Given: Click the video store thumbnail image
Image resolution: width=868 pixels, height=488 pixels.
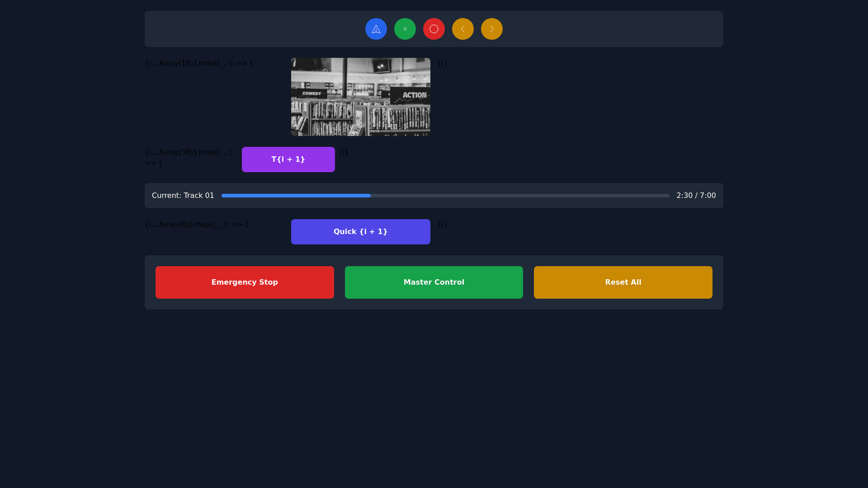Looking at the screenshot, I should pos(360,97).
